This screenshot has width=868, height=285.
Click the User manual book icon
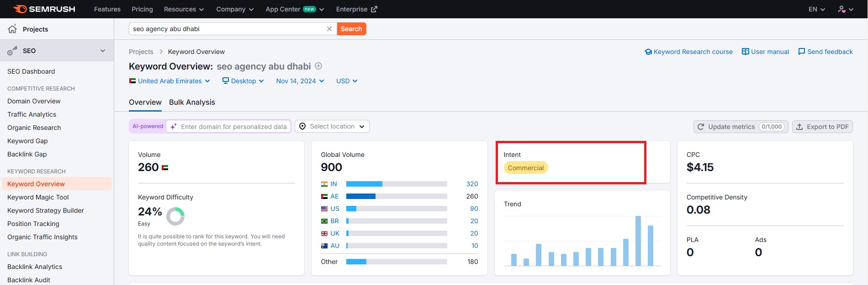click(x=745, y=52)
